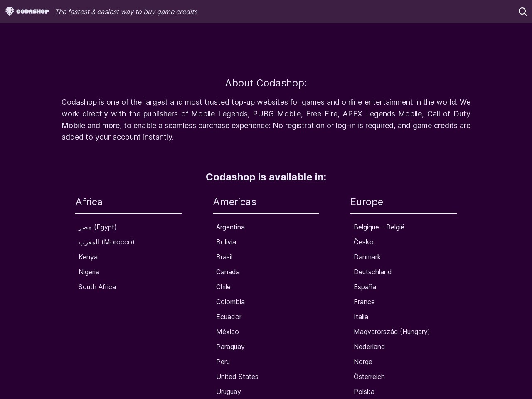Click the Peru link
The height and width of the screenshot is (399, 532).
223,362
